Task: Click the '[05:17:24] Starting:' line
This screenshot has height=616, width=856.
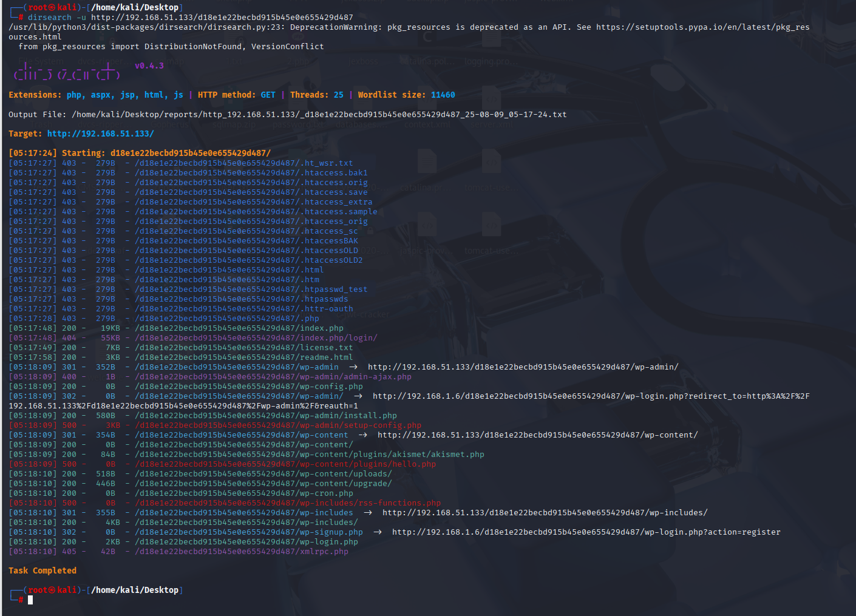Action: tap(140, 153)
